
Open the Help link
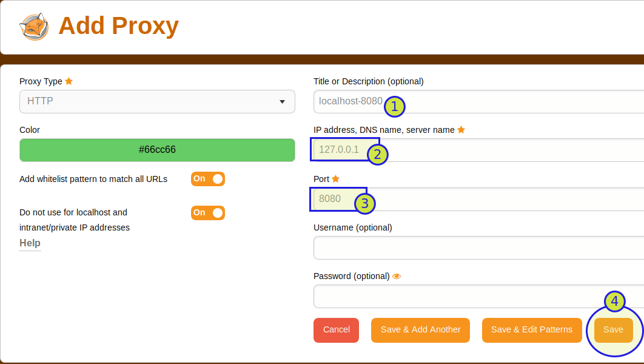coord(30,243)
